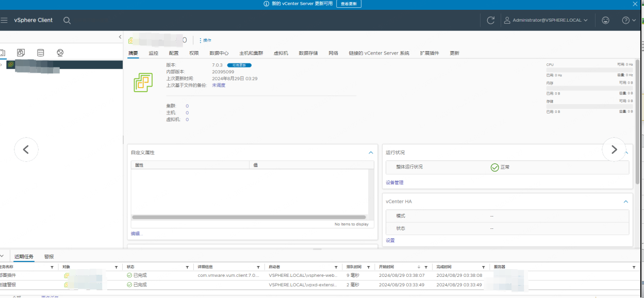Switch to VMs and templates inventory view
Image resolution: width=644 pixels, height=298 pixels.
(21, 53)
